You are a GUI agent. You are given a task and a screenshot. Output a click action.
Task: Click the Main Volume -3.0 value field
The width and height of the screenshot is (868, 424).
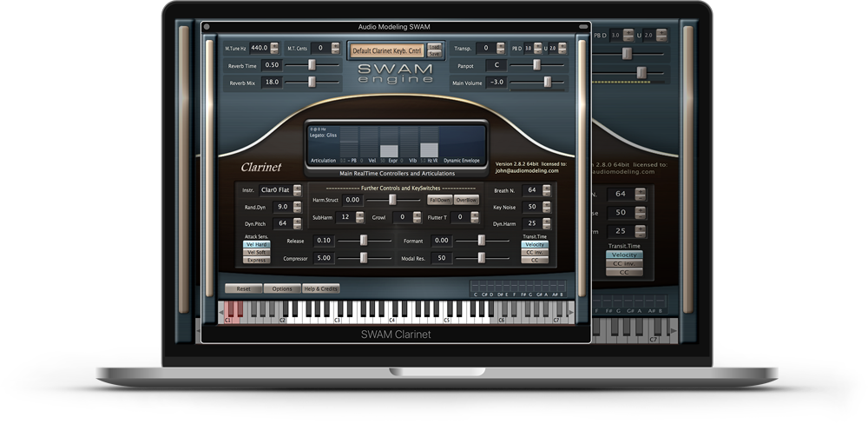(x=496, y=82)
